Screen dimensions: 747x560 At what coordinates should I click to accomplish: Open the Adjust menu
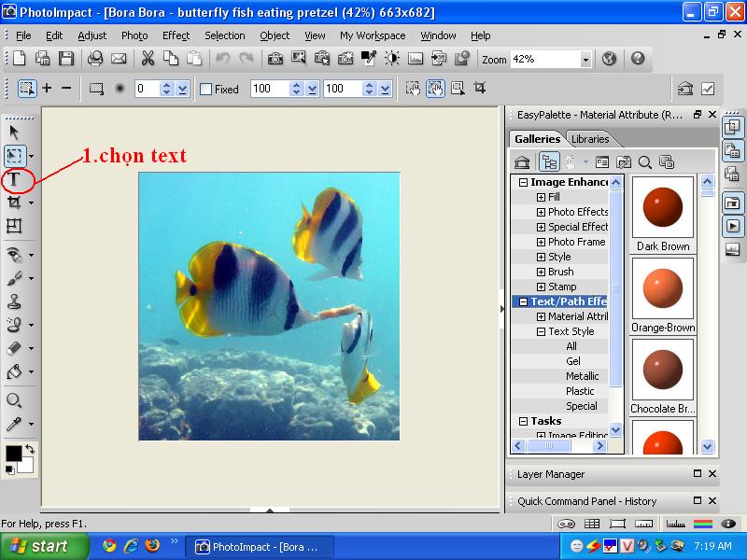(92, 35)
